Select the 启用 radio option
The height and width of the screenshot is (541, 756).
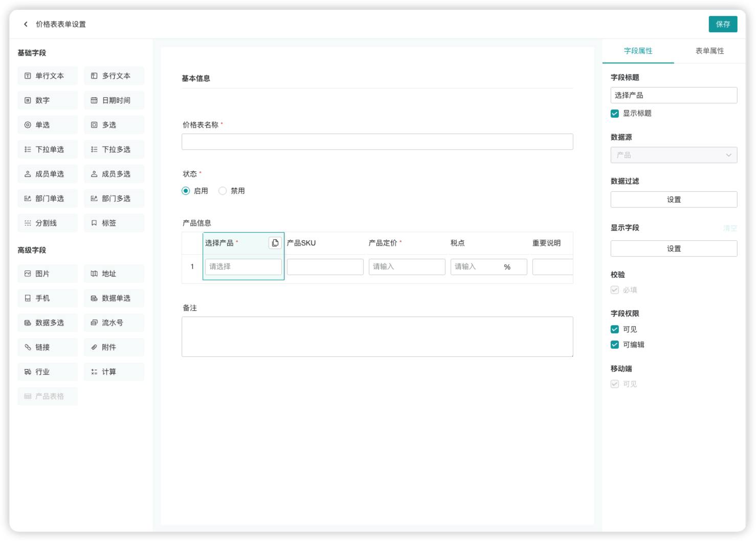click(186, 191)
